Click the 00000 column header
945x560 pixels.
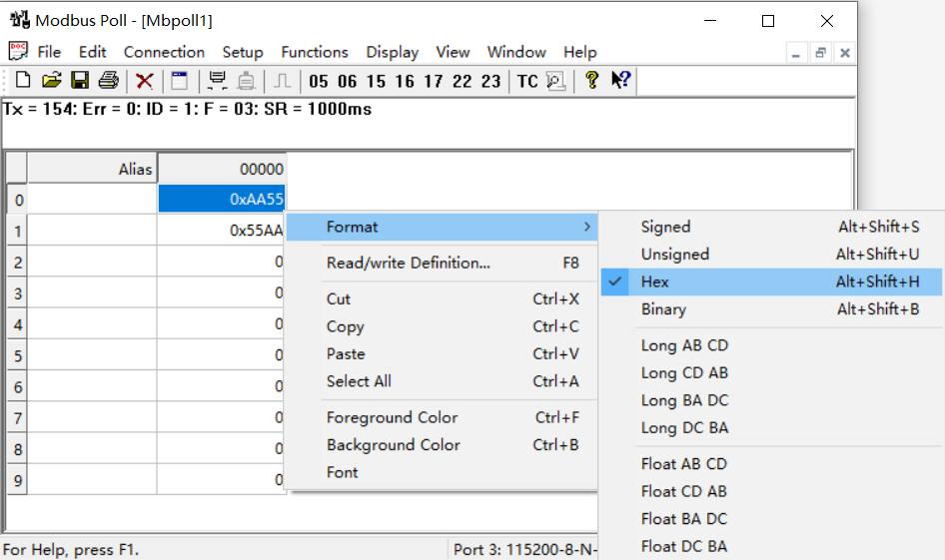coord(221,169)
